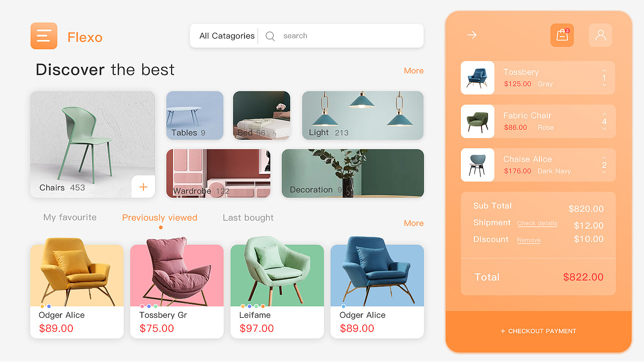644x362 pixels.
Task: Click the plus icon on Chairs card
Action: point(143,187)
